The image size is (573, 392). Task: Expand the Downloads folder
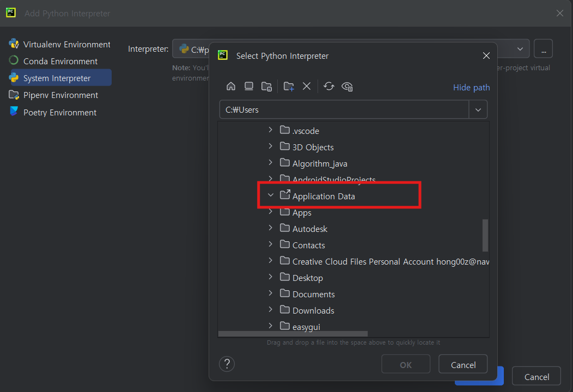click(270, 309)
